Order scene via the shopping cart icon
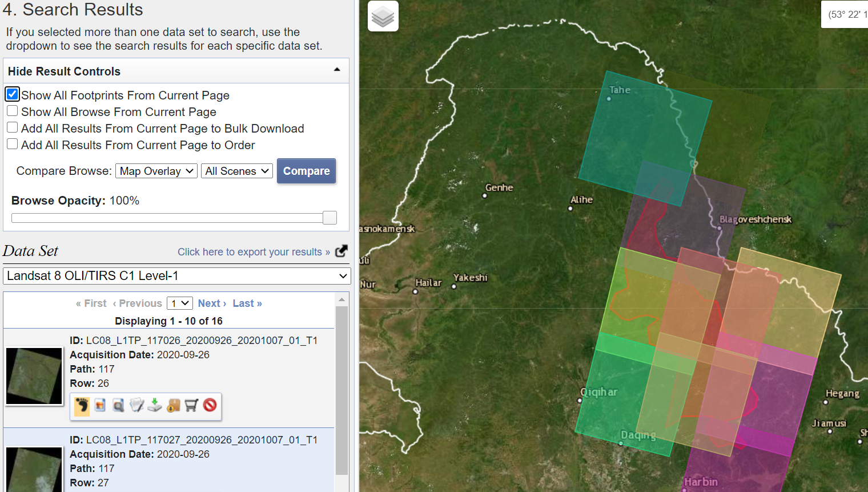 tap(191, 406)
